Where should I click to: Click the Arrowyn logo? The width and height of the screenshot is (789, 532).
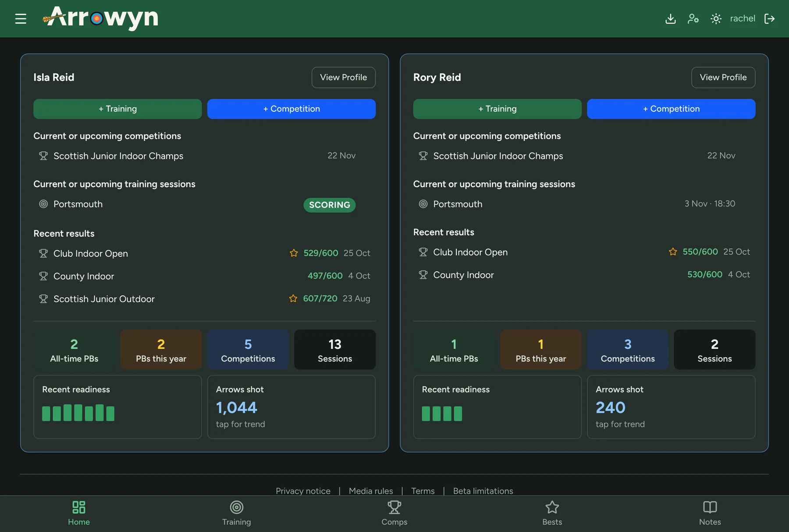100,18
